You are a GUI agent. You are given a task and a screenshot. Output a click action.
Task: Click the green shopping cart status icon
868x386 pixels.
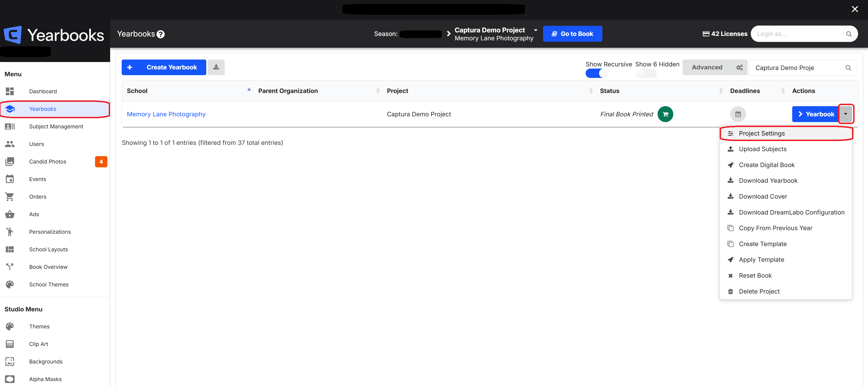pos(665,114)
